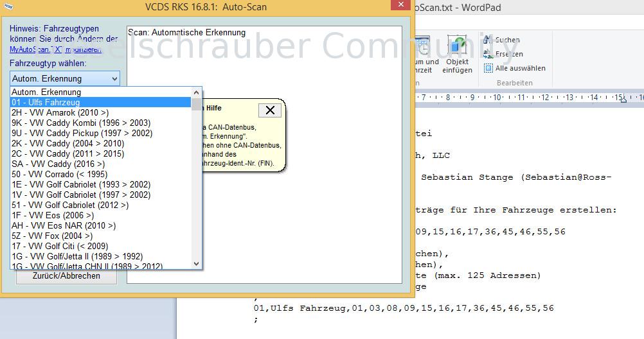Image resolution: width=644 pixels, height=339 pixels.
Task: Choose '17 - VW Golf Citi (< 2009)'
Action: click(101, 246)
